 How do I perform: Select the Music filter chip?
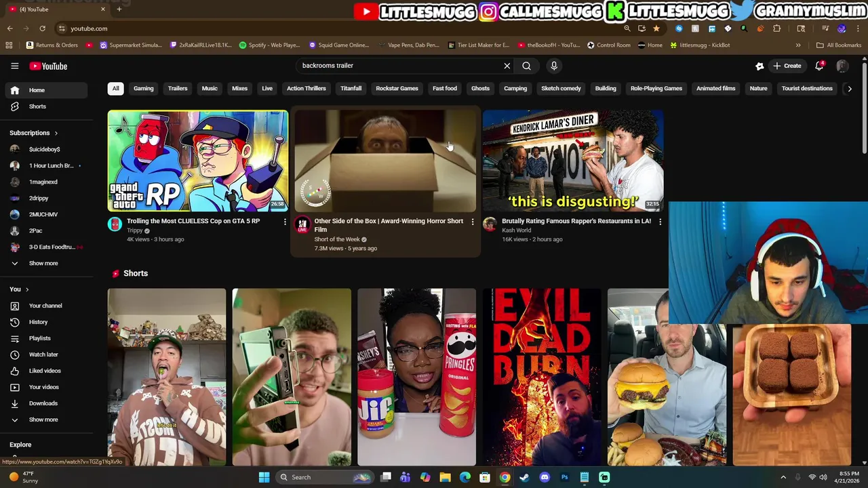[210, 88]
